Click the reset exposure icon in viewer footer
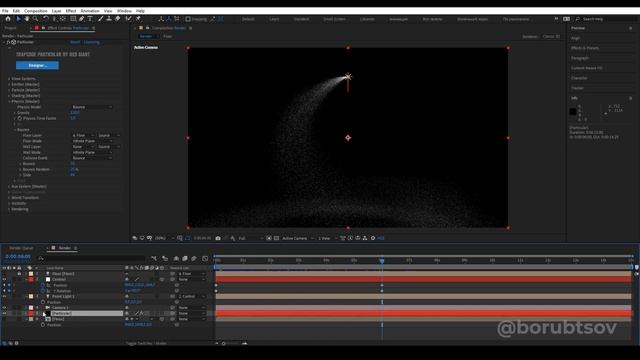 [x=373, y=238]
